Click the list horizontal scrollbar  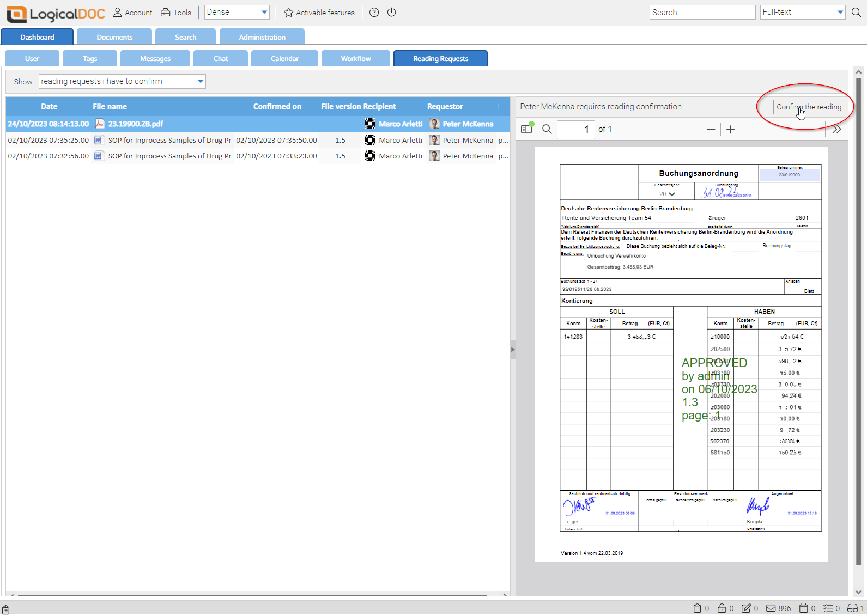(252, 595)
